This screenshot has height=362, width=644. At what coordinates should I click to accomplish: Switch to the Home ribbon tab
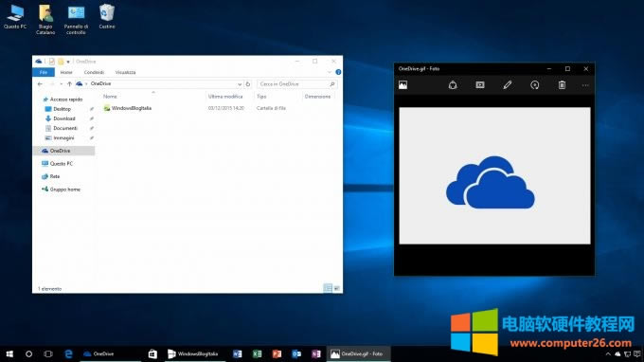(66, 72)
